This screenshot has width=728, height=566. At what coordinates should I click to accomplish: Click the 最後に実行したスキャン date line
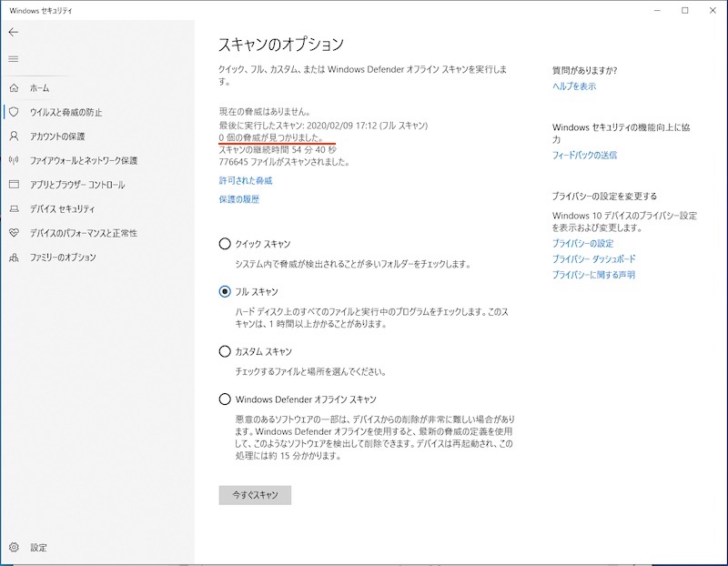[x=323, y=126]
